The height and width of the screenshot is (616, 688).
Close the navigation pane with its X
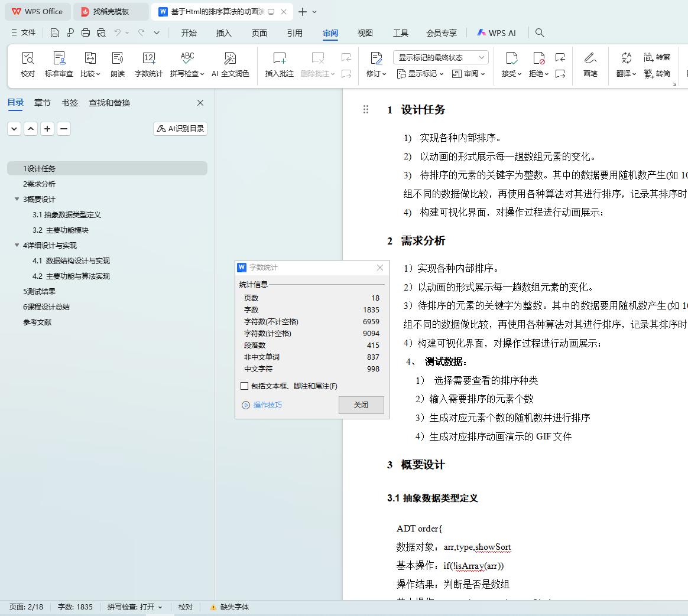200,103
